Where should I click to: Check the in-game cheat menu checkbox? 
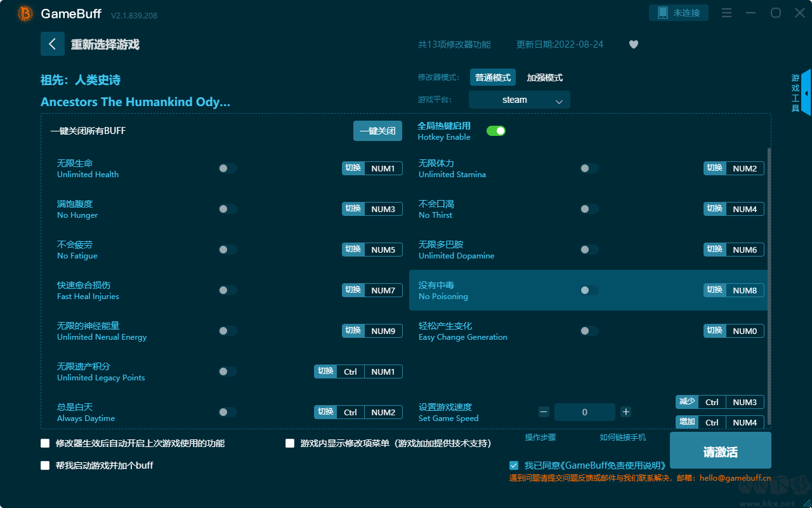coord(290,443)
